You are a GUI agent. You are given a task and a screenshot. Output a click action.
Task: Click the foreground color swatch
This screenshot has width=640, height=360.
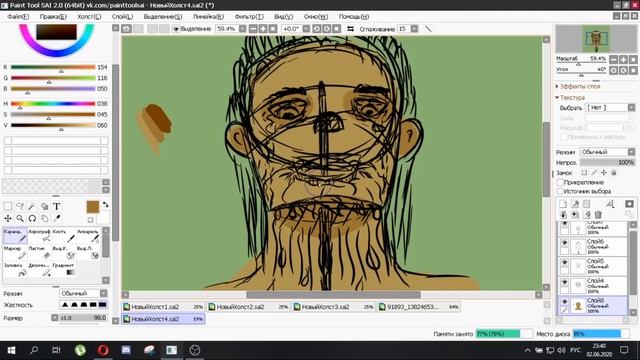[93, 207]
